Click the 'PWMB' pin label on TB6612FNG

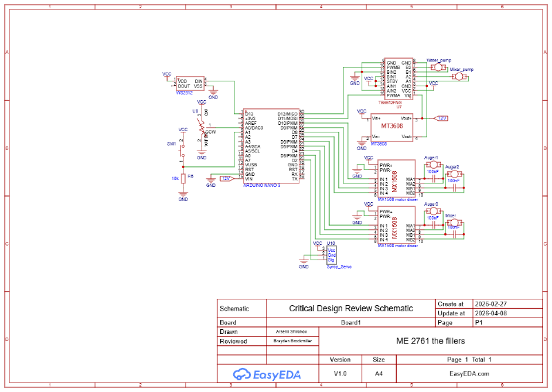point(393,67)
